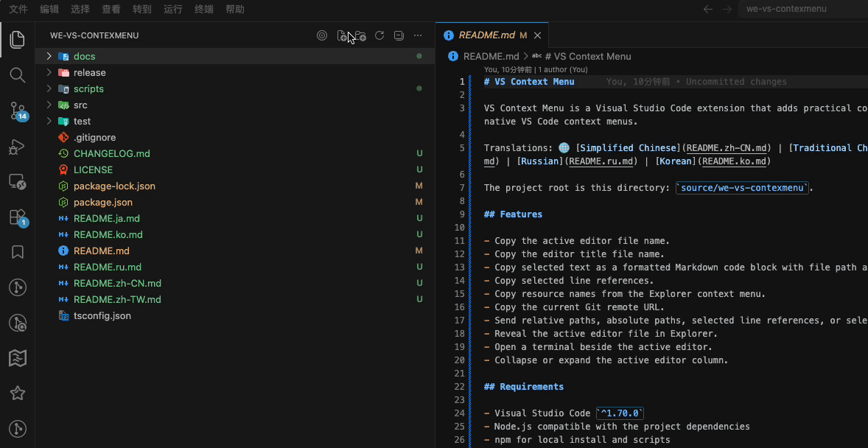The image size is (868, 448).
Task: Open the Remote Explorer view icon
Action: click(x=18, y=182)
